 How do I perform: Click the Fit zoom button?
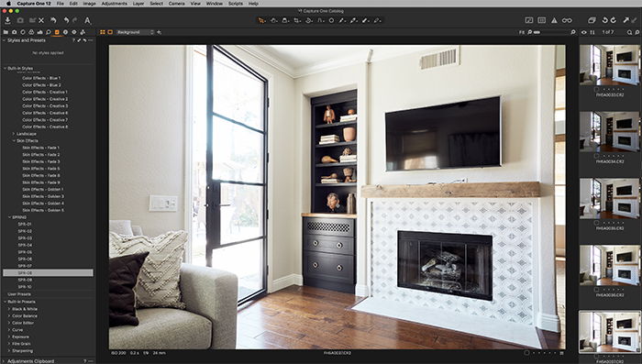pyautogui.click(x=522, y=32)
